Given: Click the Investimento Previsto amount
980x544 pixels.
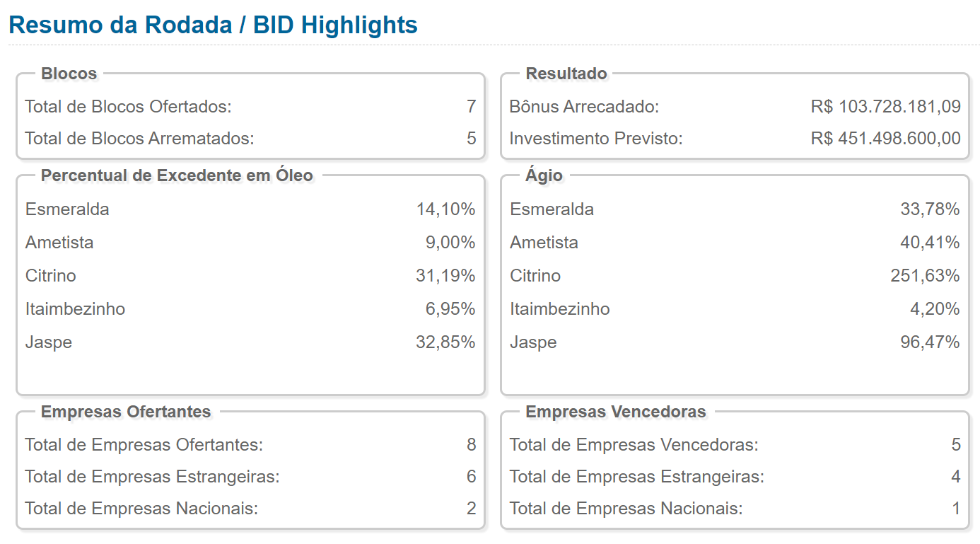Looking at the screenshot, I should click(885, 138).
